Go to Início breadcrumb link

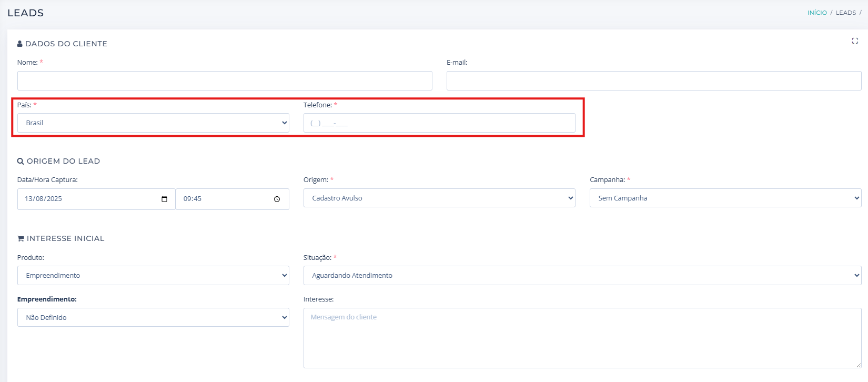(817, 13)
